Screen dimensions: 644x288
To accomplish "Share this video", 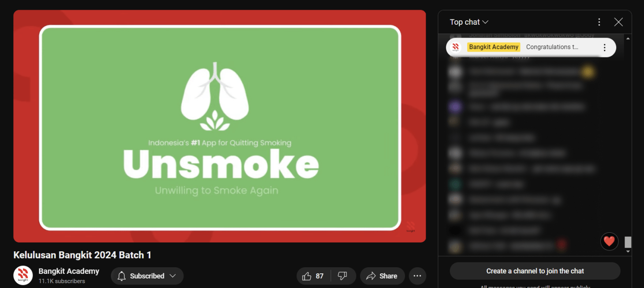I will tap(382, 276).
